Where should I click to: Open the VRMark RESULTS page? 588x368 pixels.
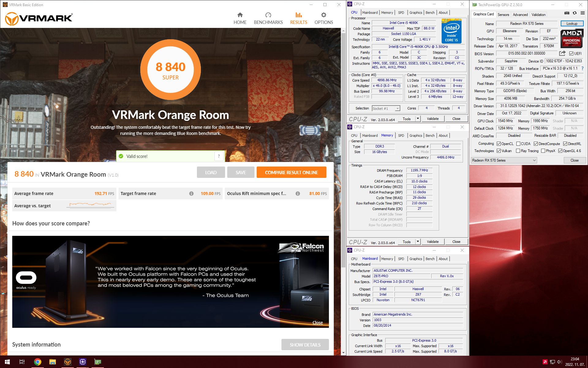tap(299, 18)
